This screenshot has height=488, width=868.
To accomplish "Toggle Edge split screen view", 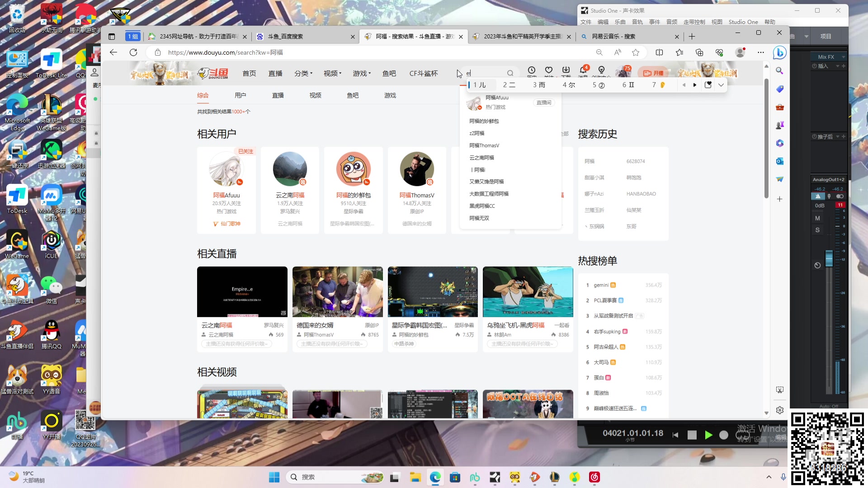I will (659, 52).
